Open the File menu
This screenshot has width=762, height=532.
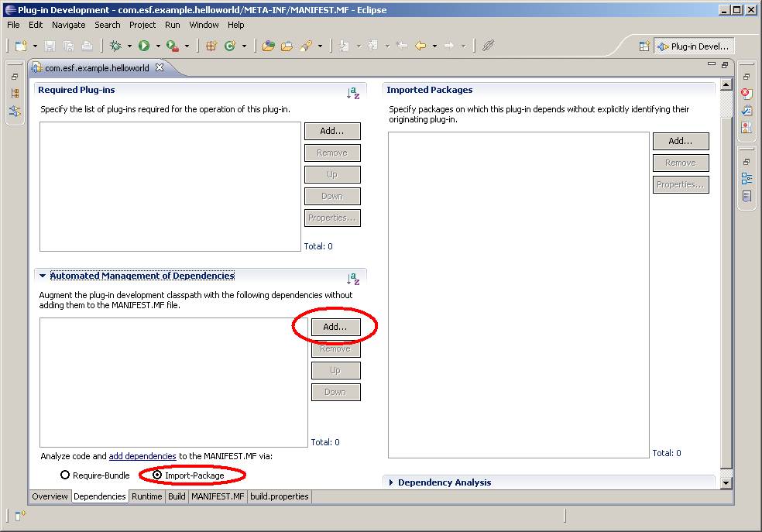tap(14, 25)
